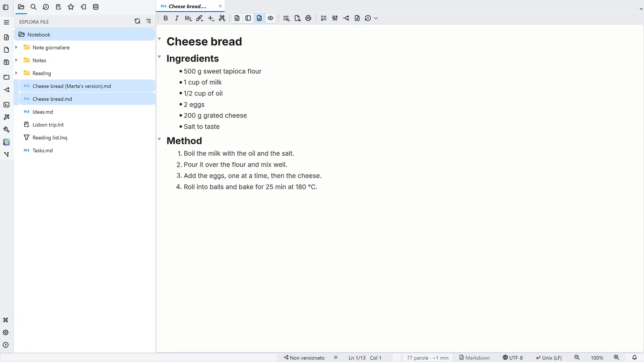The image size is (644, 362).
Task: Collapse the Ingredients heading section
Action: coord(159,57)
